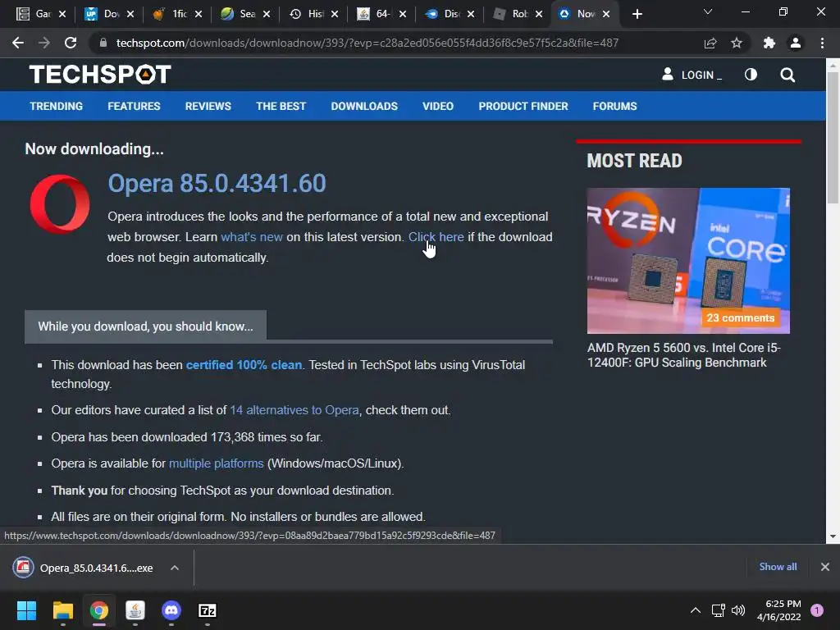Click the site lock icon in address bar
840x630 pixels.
coord(103,43)
